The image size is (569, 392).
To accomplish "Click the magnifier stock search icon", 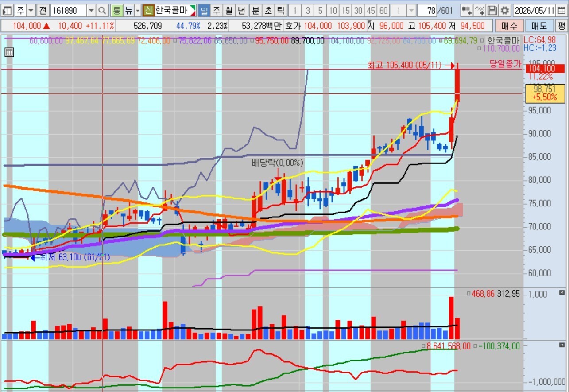I will tap(102, 10).
